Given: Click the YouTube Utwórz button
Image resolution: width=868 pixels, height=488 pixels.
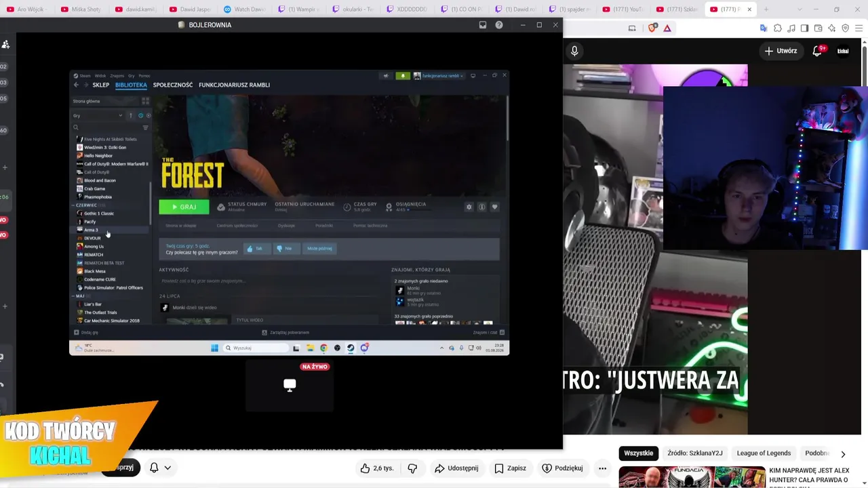Looking at the screenshot, I should (781, 51).
